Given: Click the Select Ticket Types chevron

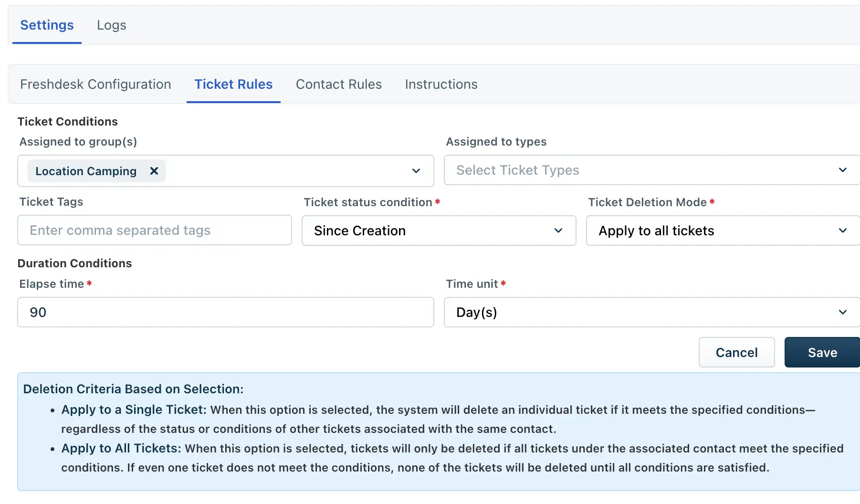Looking at the screenshot, I should click(x=843, y=170).
